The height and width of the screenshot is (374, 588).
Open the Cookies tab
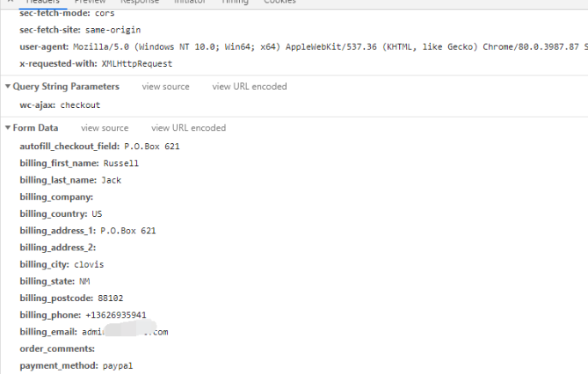click(279, 3)
